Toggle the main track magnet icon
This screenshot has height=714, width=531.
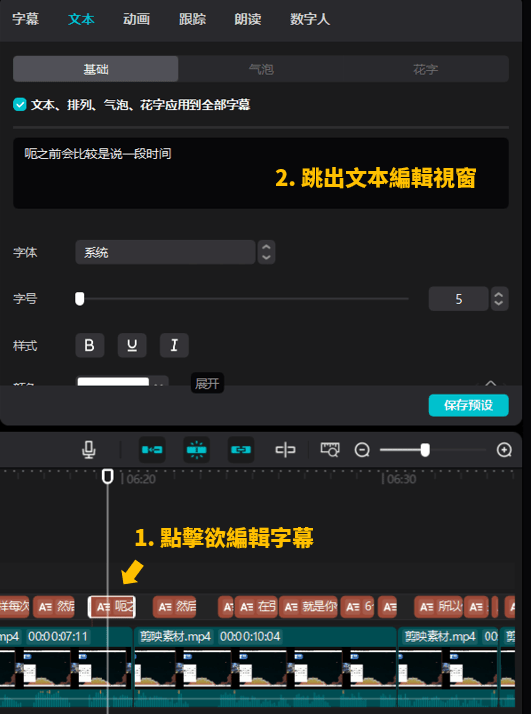pos(152,450)
